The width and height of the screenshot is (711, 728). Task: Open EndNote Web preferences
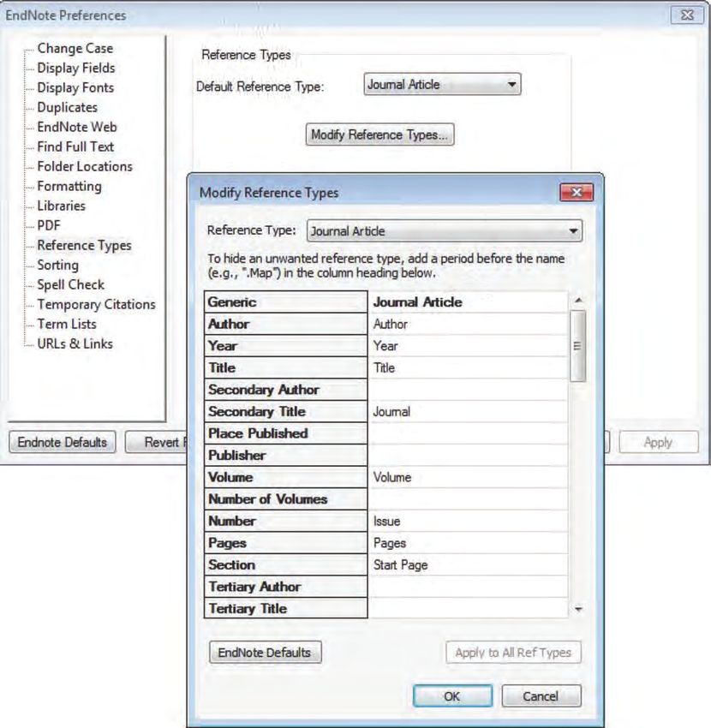pyautogui.click(x=76, y=128)
